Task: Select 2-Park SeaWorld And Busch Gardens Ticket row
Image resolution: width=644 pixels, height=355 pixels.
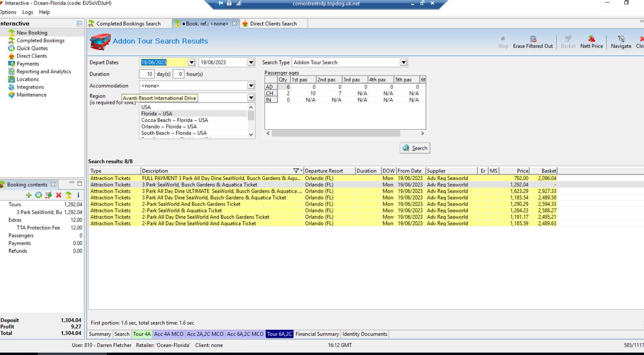Action: tap(323, 204)
